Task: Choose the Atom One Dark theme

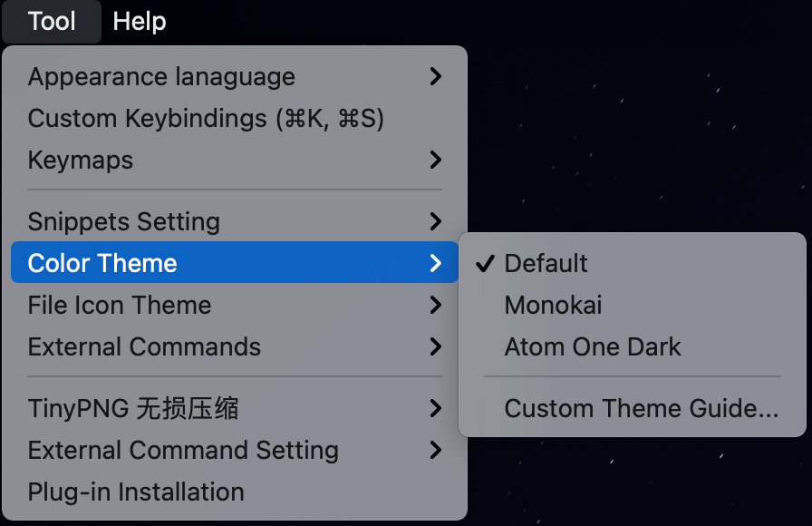Action: tap(593, 346)
